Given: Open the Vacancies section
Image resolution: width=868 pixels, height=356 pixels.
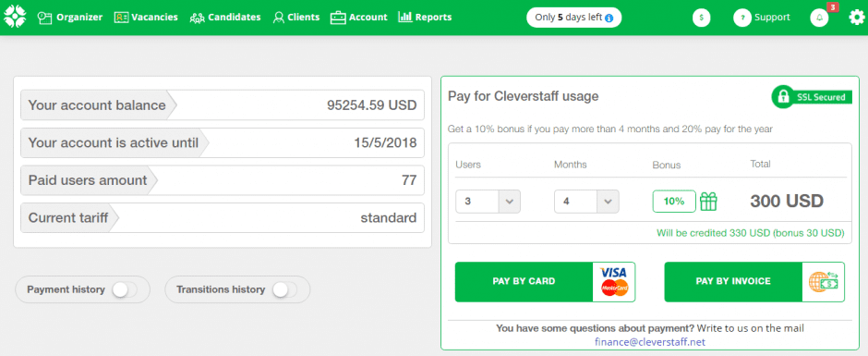Looking at the screenshot, I should (146, 18).
